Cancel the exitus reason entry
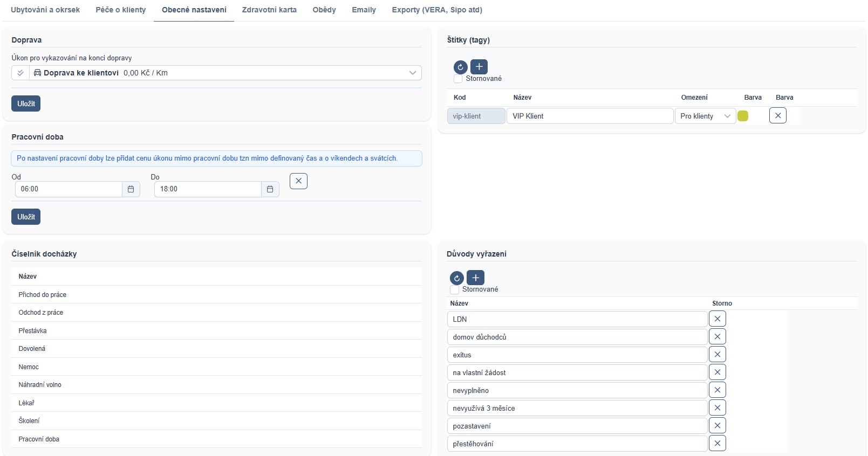This screenshot has width=868, height=456. point(717,355)
